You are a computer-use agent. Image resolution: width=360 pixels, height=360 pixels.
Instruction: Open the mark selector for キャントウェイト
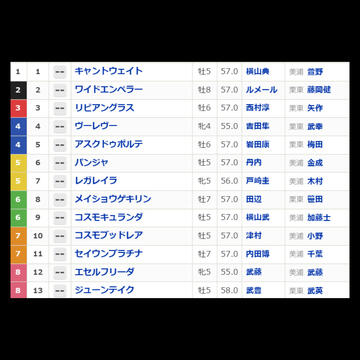60,72
